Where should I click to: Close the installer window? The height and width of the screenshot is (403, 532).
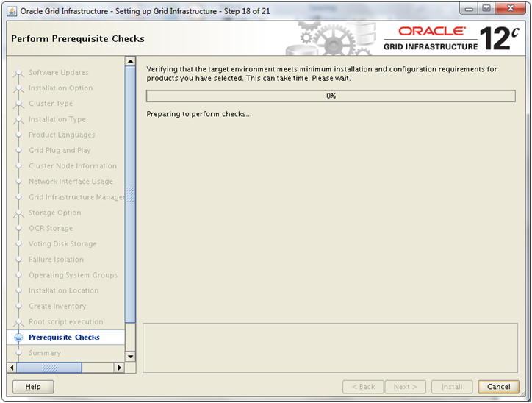(x=510, y=9)
